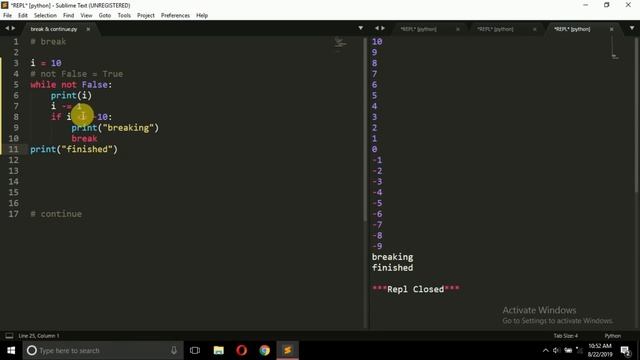Click the REPL pane vertical scrollbar
640x360 pixels.
pyautogui.click(x=637, y=114)
